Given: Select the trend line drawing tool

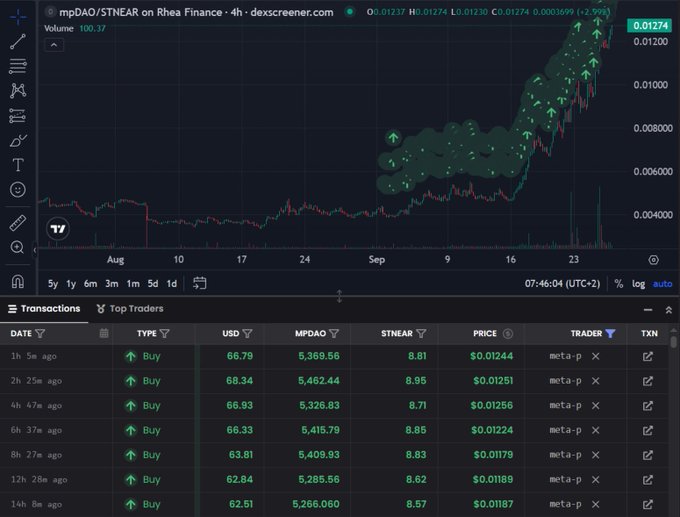Looking at the screenshot, I should pyautogui.click(x=18, y=42).
